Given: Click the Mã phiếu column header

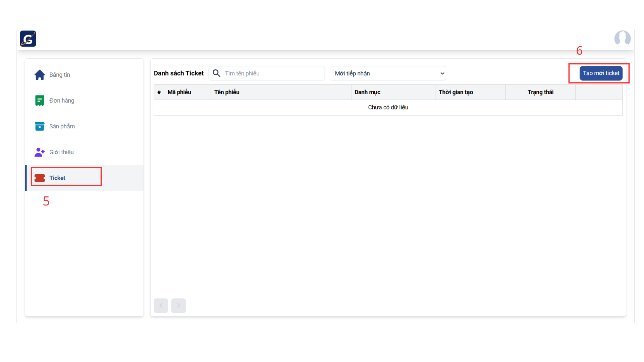Looking at the screenshot, I should pos(179,92).
